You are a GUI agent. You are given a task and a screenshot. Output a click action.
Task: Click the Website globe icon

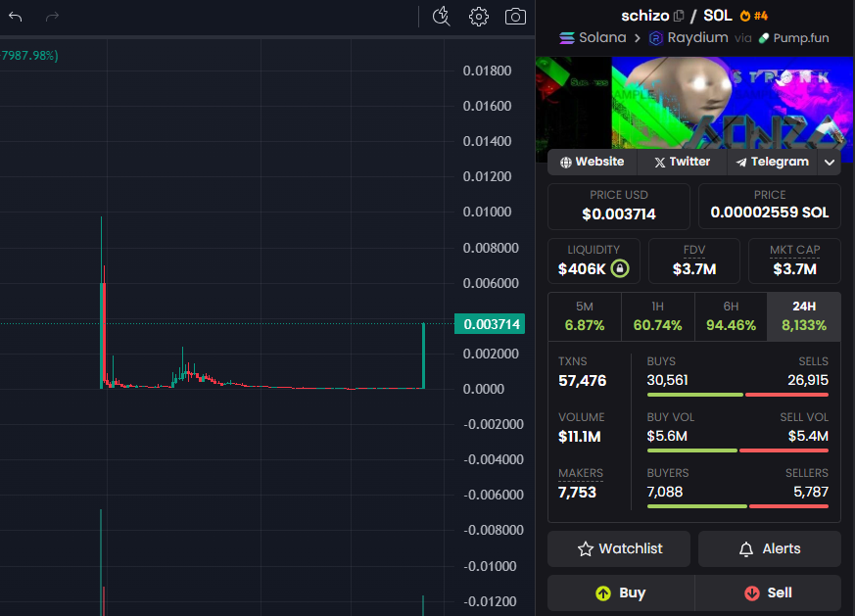pos(566,162)
